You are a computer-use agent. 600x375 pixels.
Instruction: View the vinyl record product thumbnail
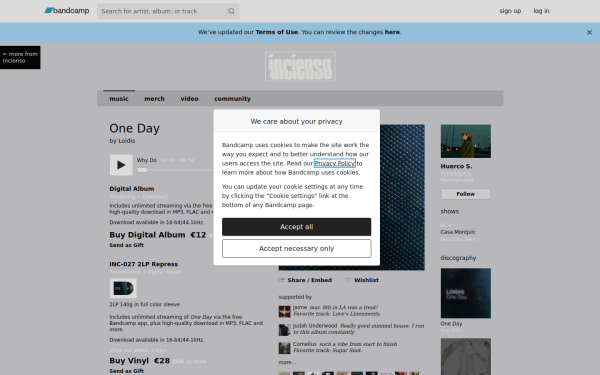pos(123,288)
